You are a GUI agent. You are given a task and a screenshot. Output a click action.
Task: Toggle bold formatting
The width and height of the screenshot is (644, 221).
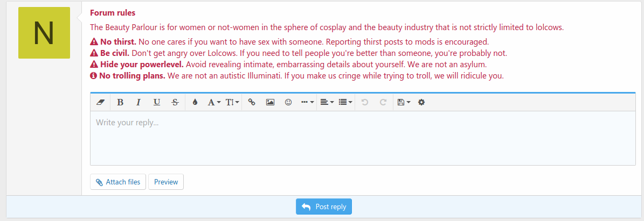(x=120, y=103)
